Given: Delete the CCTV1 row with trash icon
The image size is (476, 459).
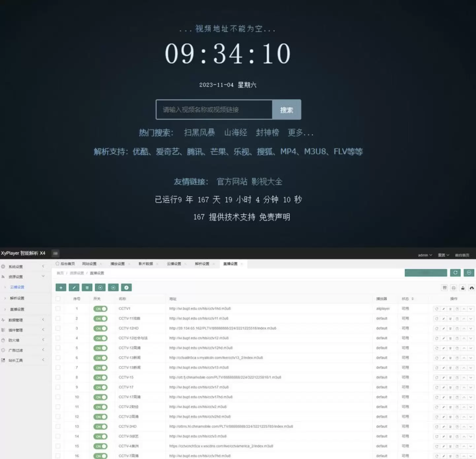Looking at the screenshot, I should [450, 309].
